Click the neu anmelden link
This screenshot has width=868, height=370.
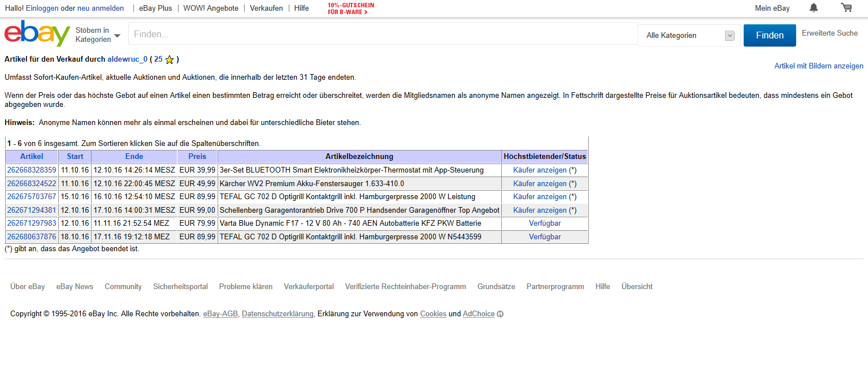click(101, 8)
